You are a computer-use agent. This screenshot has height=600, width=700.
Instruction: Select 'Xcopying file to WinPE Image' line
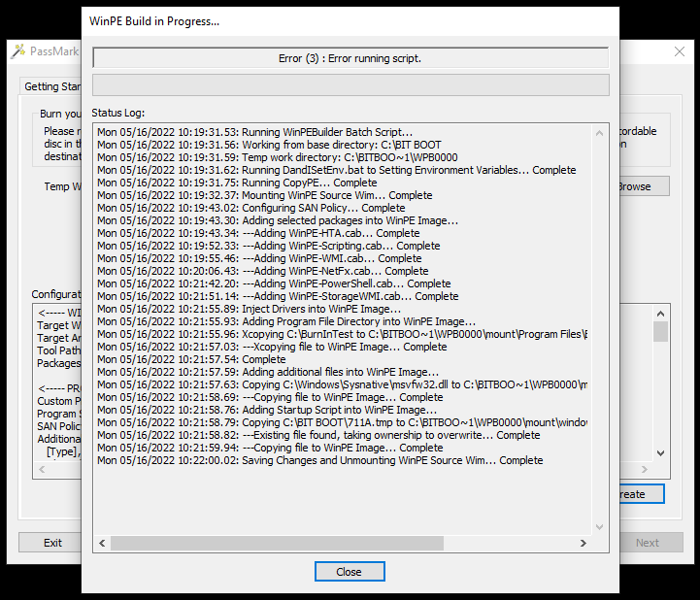[272, 347]
